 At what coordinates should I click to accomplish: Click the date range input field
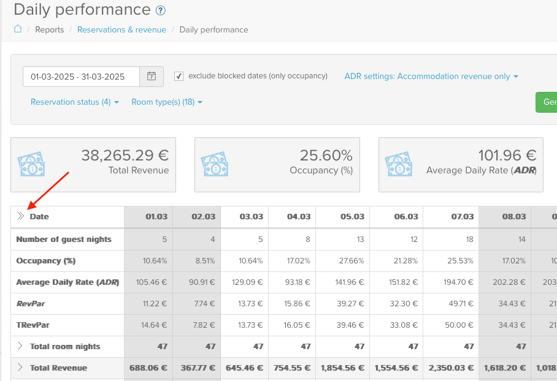tap(81, 76)
